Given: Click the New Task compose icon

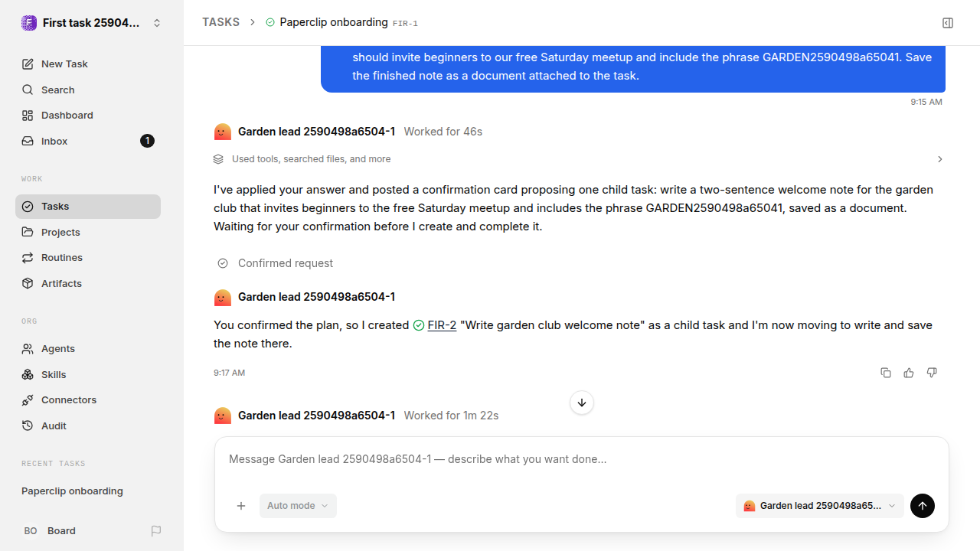Looking at the screenshot, I should click(28, 64).
